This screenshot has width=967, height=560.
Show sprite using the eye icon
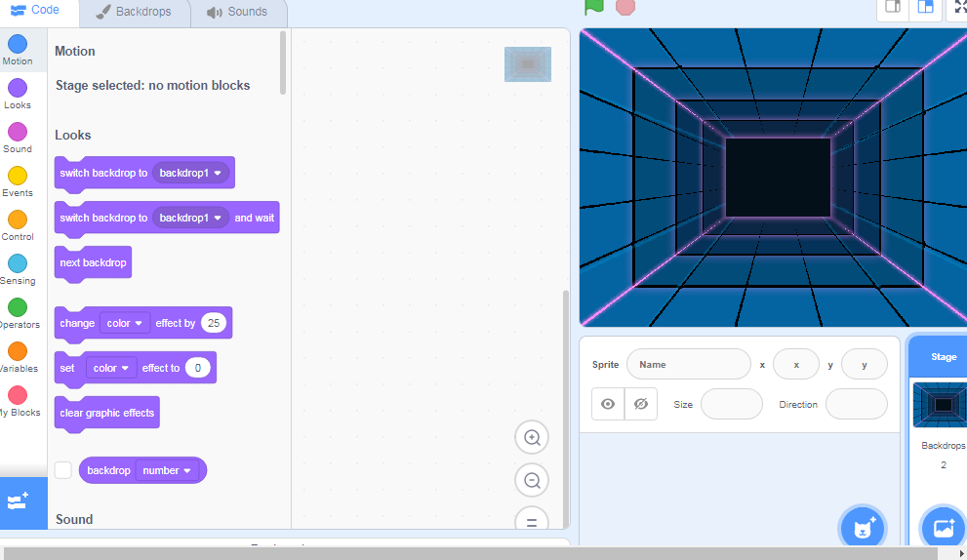pos(608,404)
